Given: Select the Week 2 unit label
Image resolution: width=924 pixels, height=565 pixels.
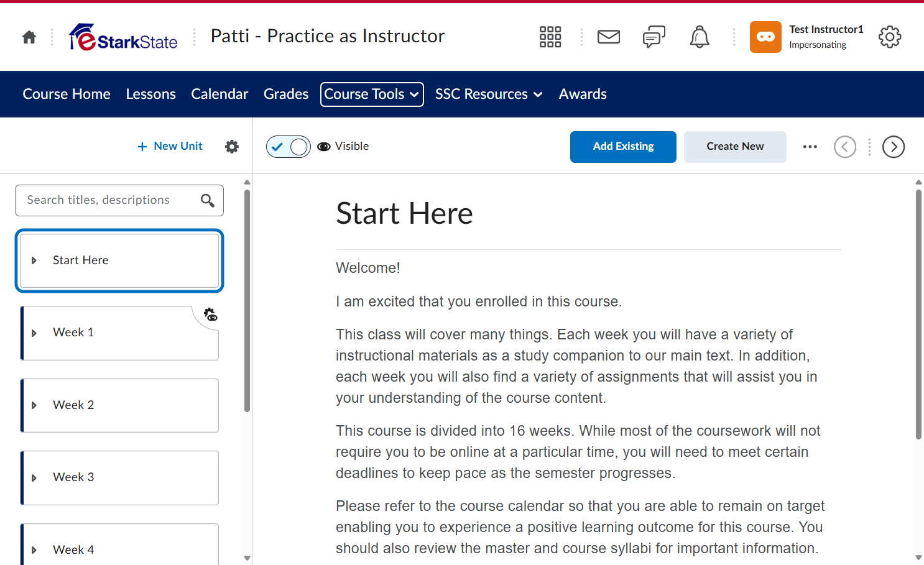Looking at the screenshot, I should [73, 405].
